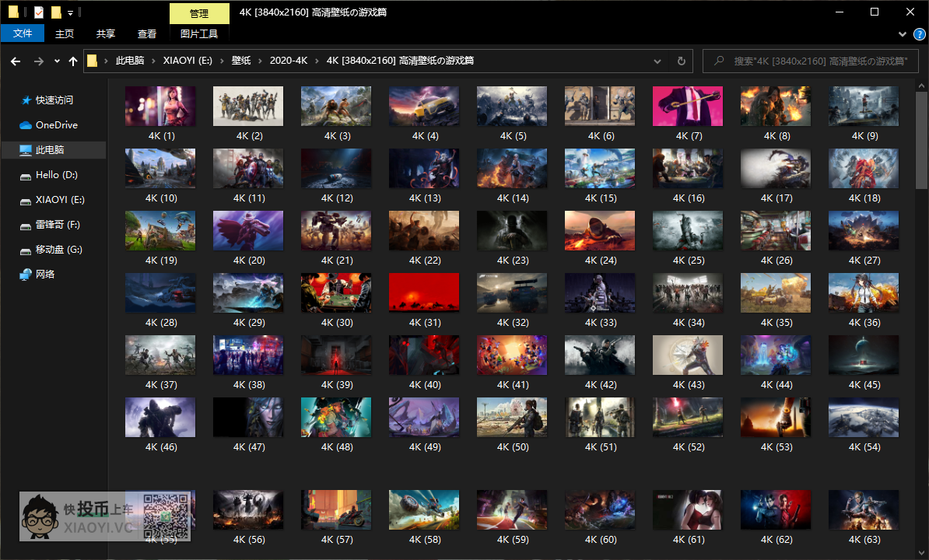Select the 4K (19) wallpaper thumbnail
This screenshot has height=560, width=929.
pyautogui.click(x=160, y=231)
